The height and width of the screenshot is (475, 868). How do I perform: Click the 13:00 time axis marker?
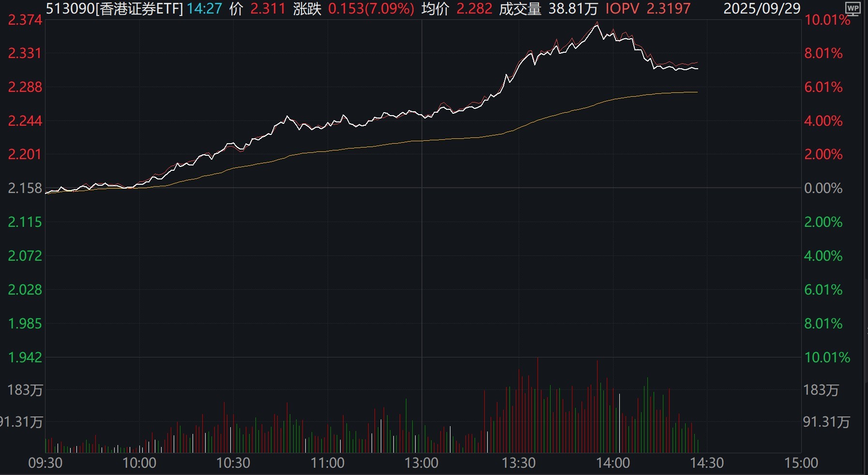pyautogui.click(x=421, y=463)
